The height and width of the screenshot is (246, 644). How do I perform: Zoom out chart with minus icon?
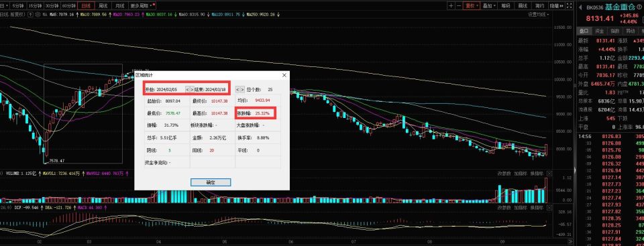(459, 6)
